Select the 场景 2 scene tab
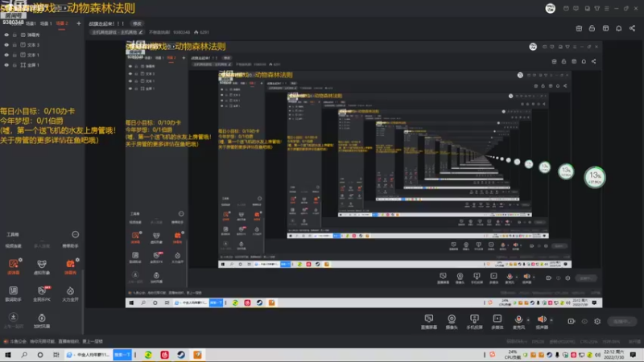Image resolution: width=644 pixels, height=362 pixels. coord(62,23)
